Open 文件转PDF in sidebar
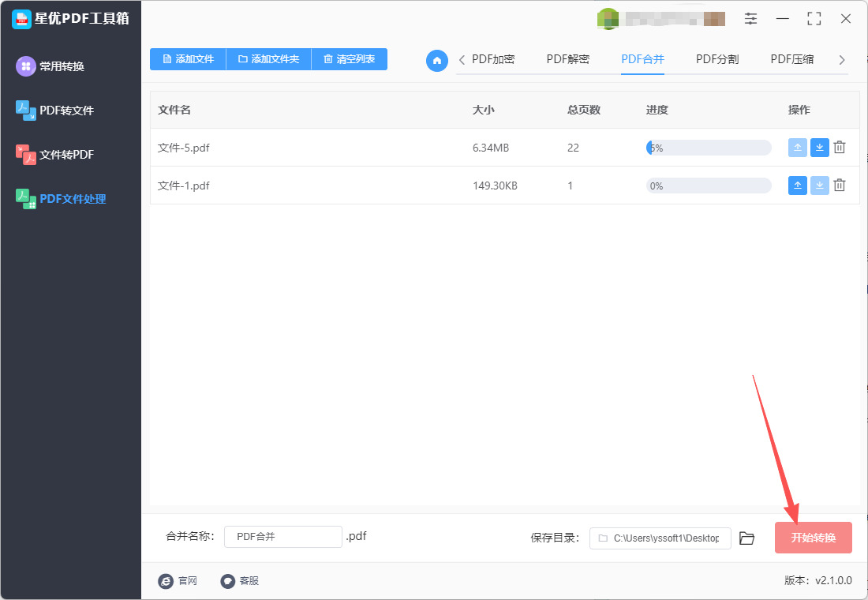 coord(54,155)
